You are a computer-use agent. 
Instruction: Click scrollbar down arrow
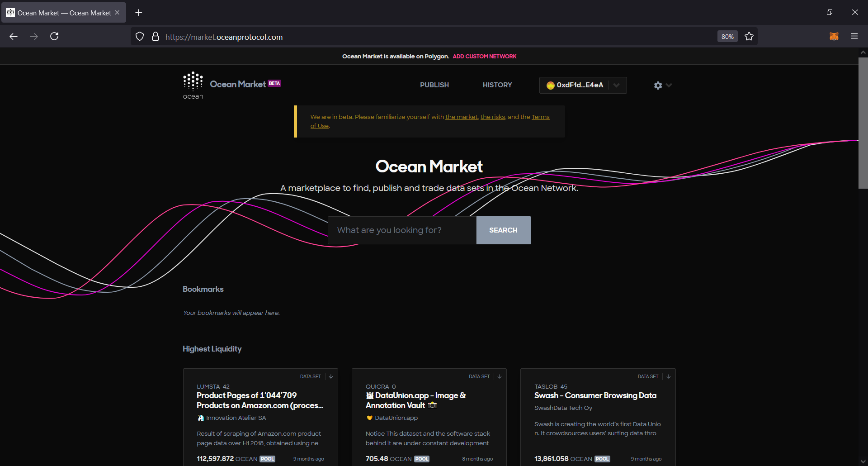click(863, 461)
